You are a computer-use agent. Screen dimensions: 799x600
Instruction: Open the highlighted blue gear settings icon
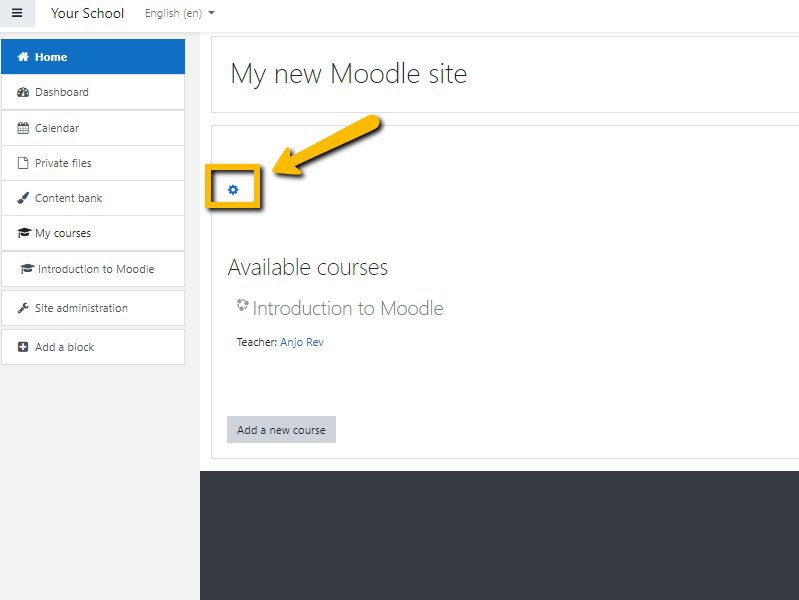(x=233, y=189)
